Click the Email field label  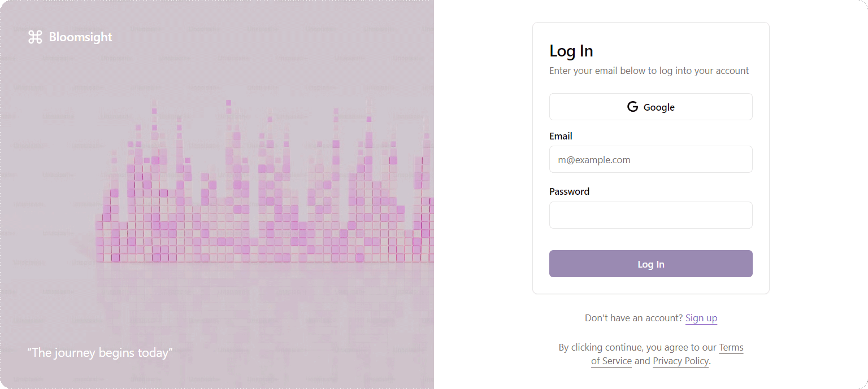tap(561, 136)
